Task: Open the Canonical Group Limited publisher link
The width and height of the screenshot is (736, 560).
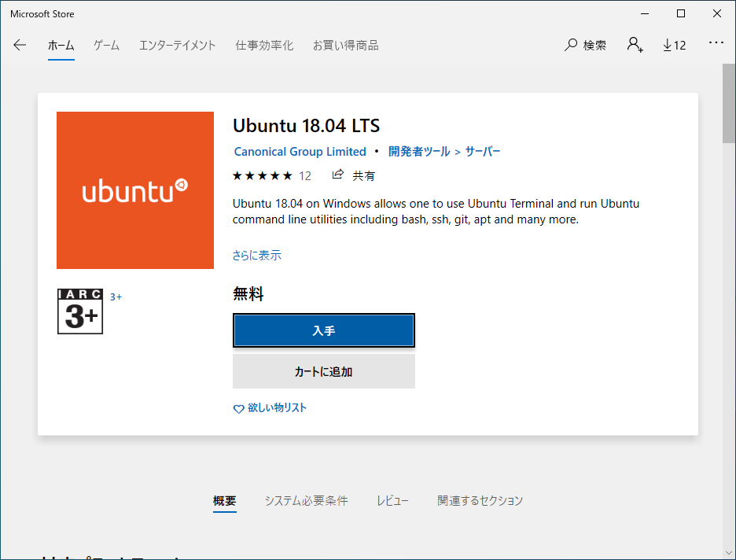Action: (300, 152)
